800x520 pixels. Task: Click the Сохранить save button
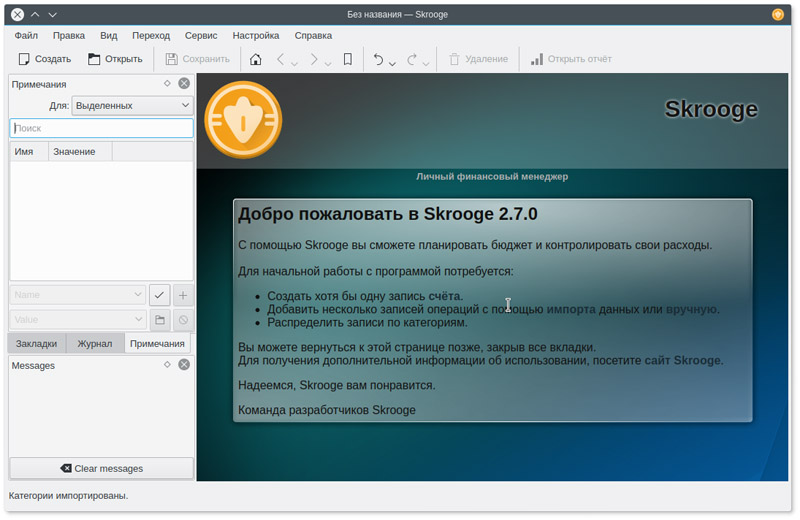(x=197, y=59)
